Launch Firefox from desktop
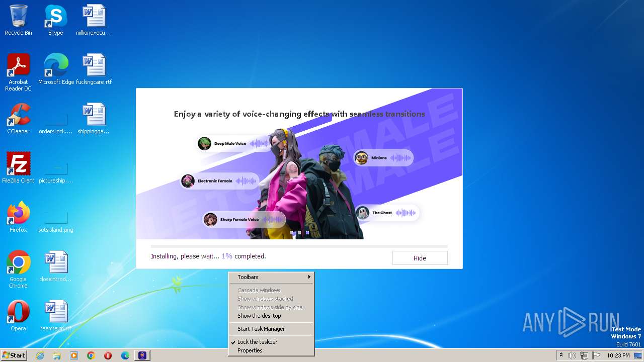 pyautogui.click(x=18, y=217)
